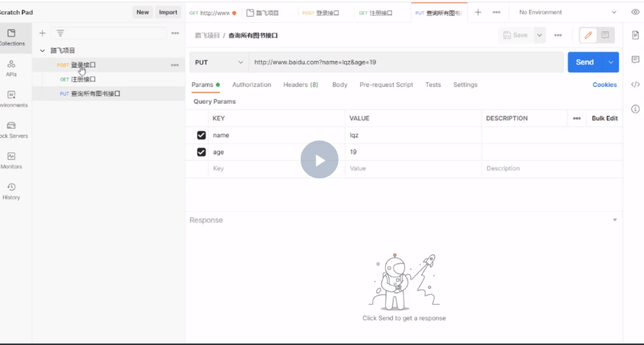Collapse the Response panel arrow

pos(615,220)
